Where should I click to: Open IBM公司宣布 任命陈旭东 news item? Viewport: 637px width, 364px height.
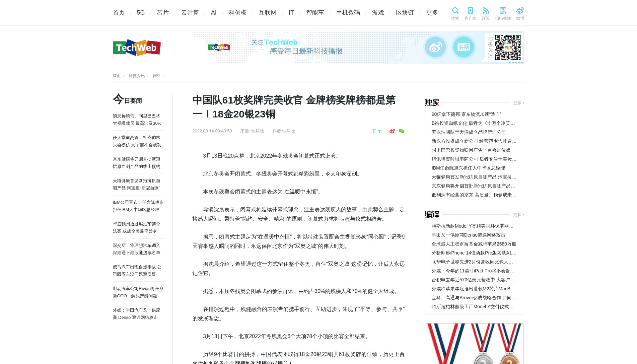coord(138,206)
